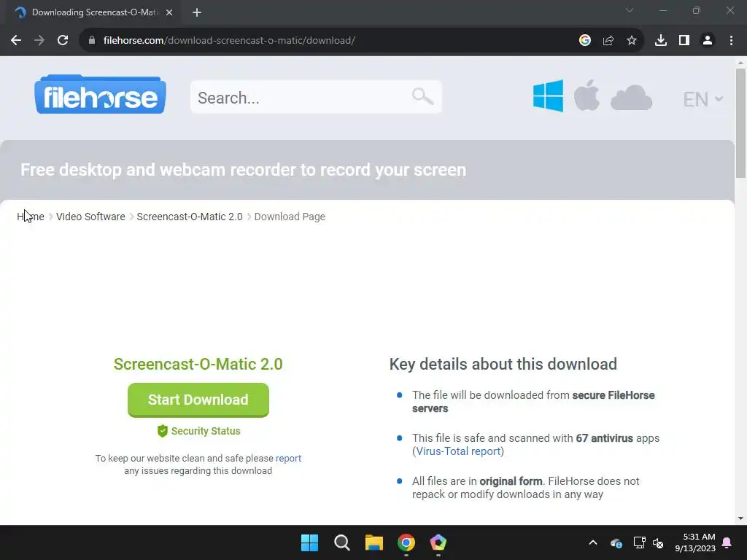
Task: Click the report link
Action: coord(288,458)
